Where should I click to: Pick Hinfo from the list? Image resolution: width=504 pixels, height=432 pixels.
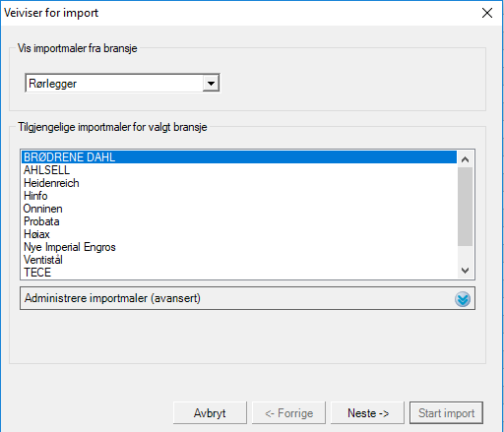tap(239, 196)
